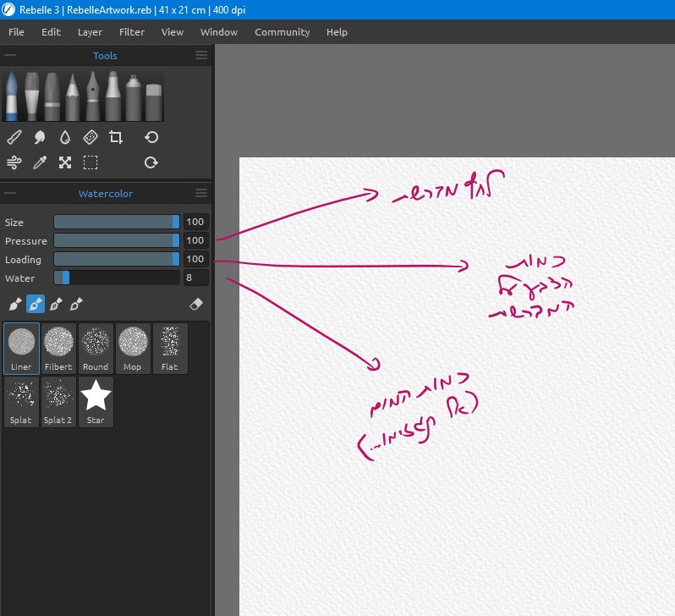Open the Edit menu
This screenshot has height=616, width=675.
tap(51, 32)
